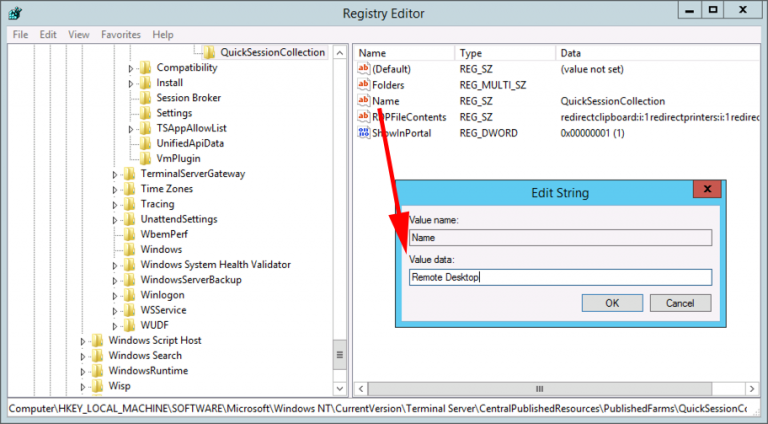Image resolution: width=768 pixels, height=424 pixels.
Task: Expand the Windows Search tree node
Action: pos(83,357)
